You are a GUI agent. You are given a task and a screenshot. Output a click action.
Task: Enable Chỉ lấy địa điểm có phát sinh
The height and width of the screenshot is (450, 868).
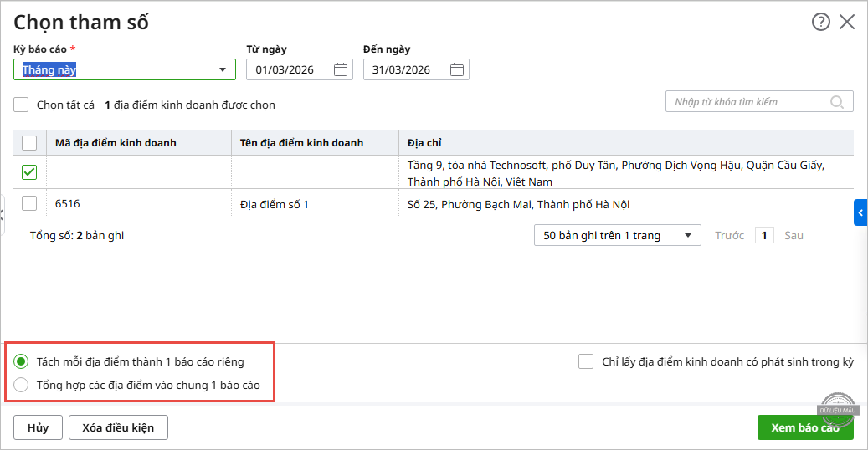[x=586, y=362]
